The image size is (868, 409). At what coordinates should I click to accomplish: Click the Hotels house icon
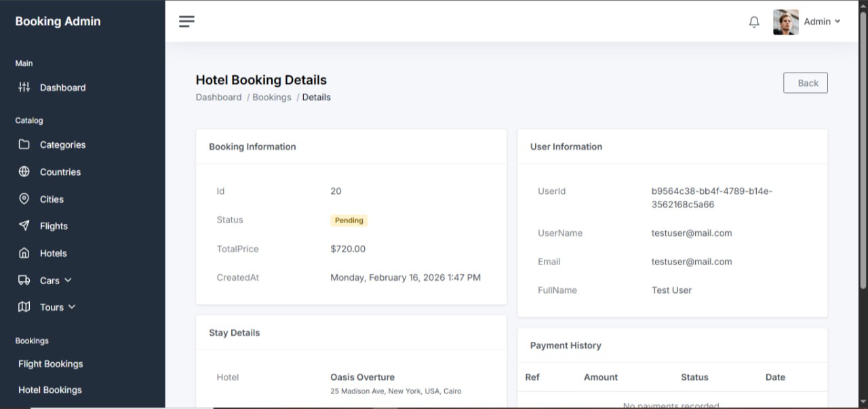click(24, 253)
